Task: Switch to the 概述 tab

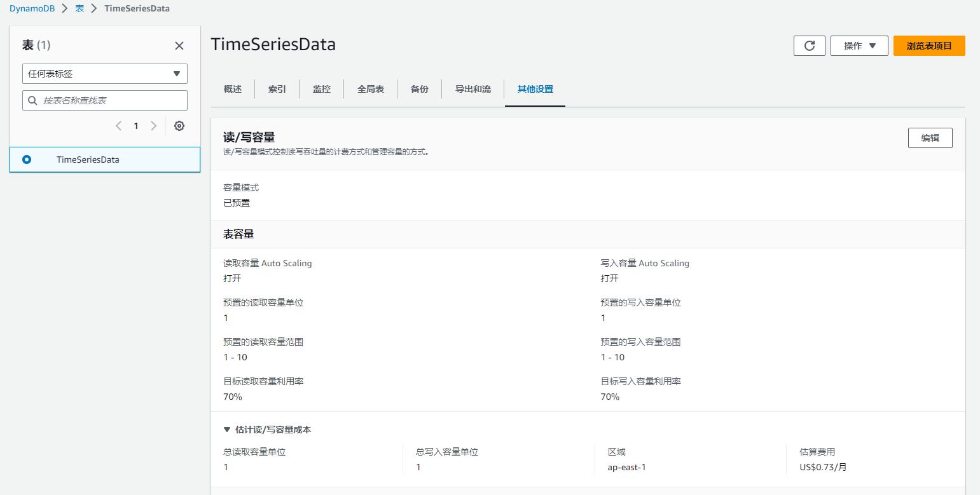Action: tap(233, 89)
